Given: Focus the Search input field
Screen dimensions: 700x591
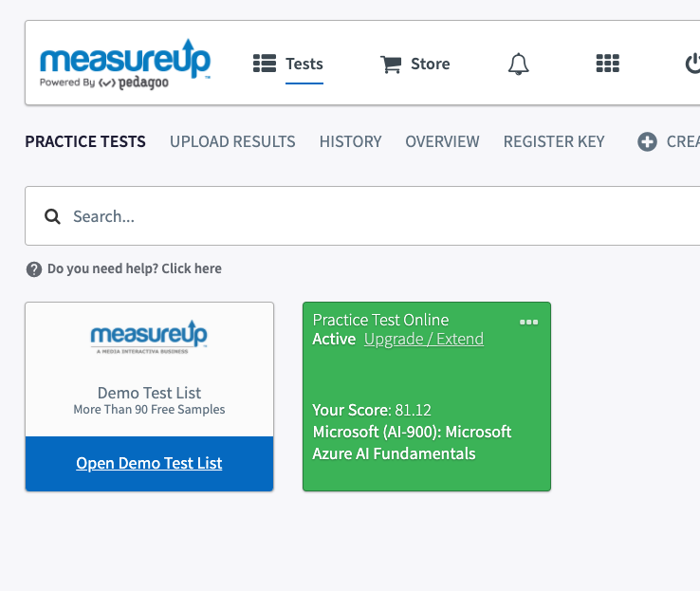Looking at the screenshot, I should (362, 216).
